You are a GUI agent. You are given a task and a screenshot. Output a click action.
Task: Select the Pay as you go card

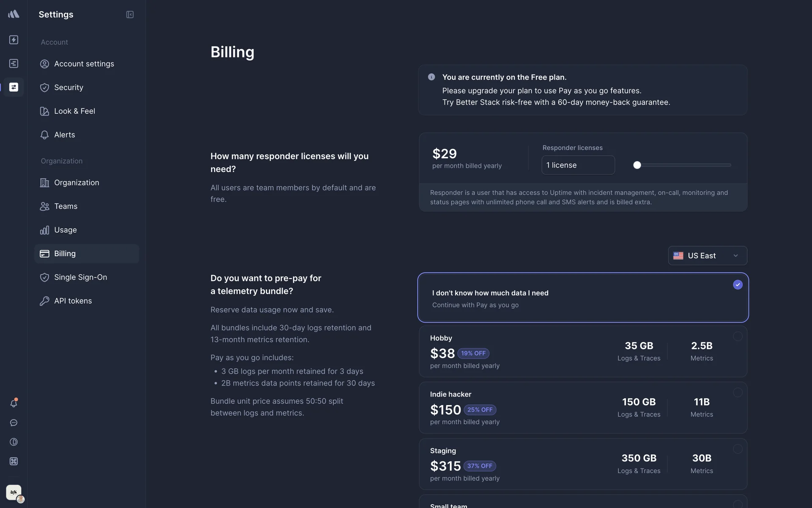click(583, 298)
